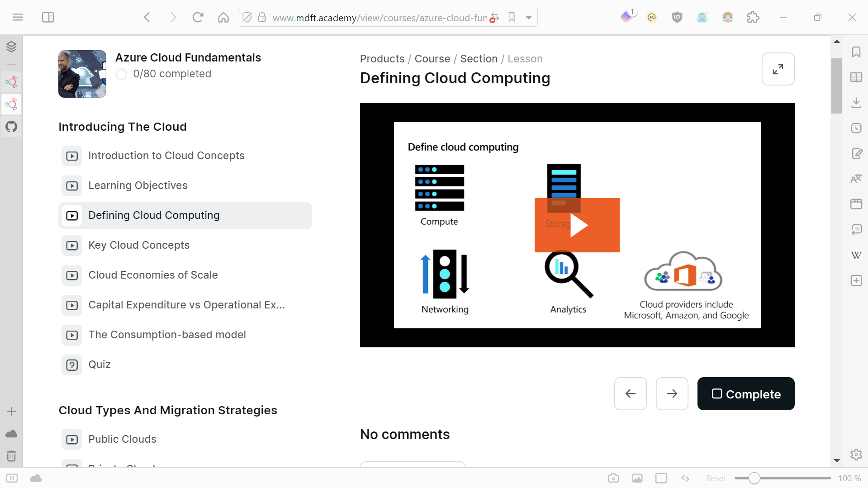Open the Translate panel icon
The width and height of the screenshot is (868, 488).
click(x=856, y=178)
